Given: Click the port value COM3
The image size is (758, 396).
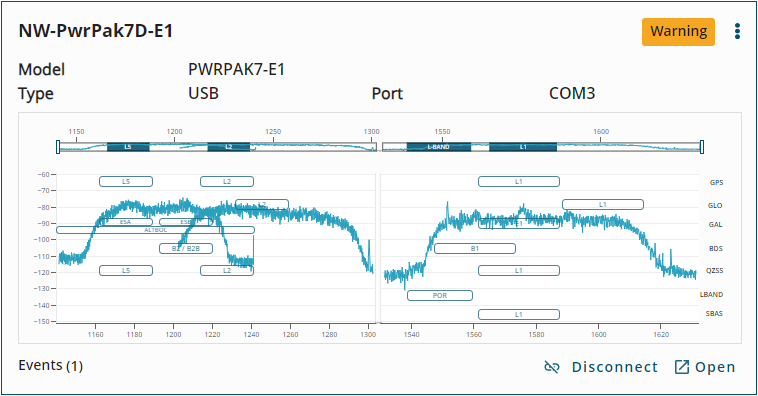Looking at the screenshot, I should coord(572,93).
